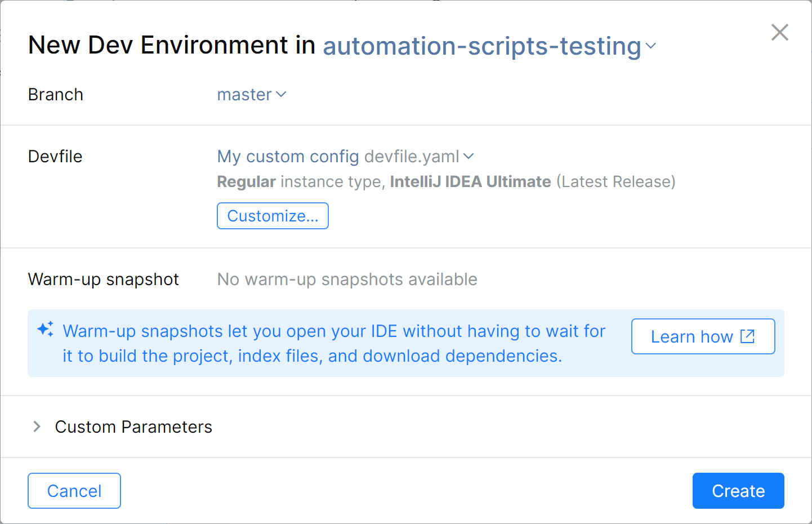Expand Custom Parameters using its arrow
This screenshot has height=524, width=812.
tap(37, 427)
